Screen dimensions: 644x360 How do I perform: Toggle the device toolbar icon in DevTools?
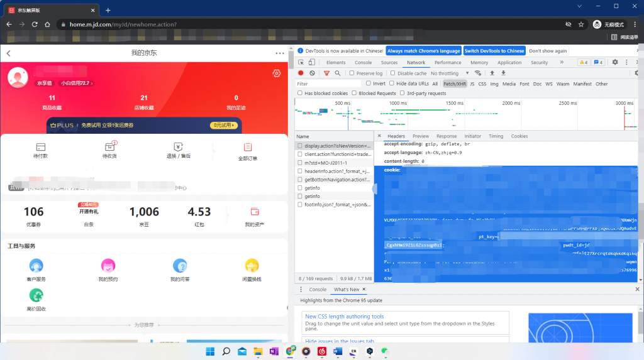(312, 62)
